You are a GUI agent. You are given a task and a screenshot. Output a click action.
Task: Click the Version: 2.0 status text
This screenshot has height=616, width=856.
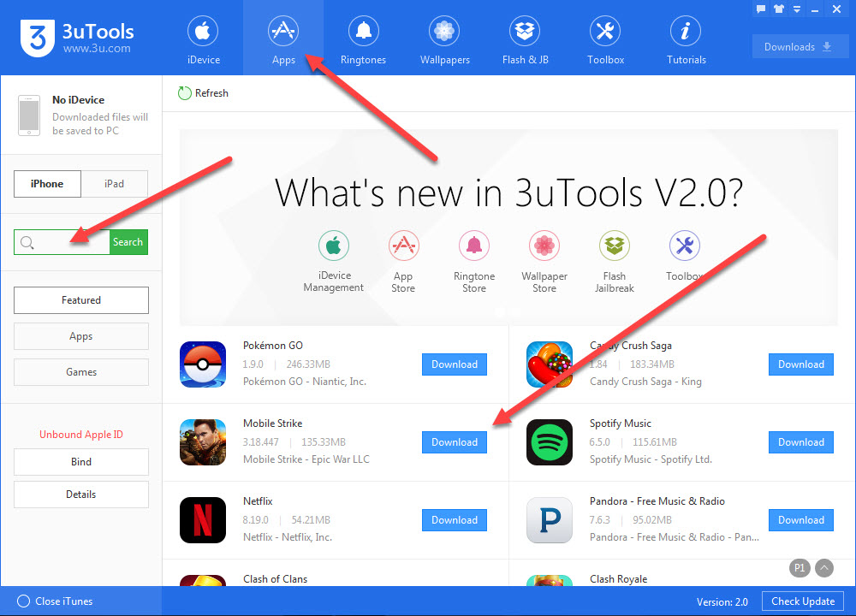click(x=722, y=601)
